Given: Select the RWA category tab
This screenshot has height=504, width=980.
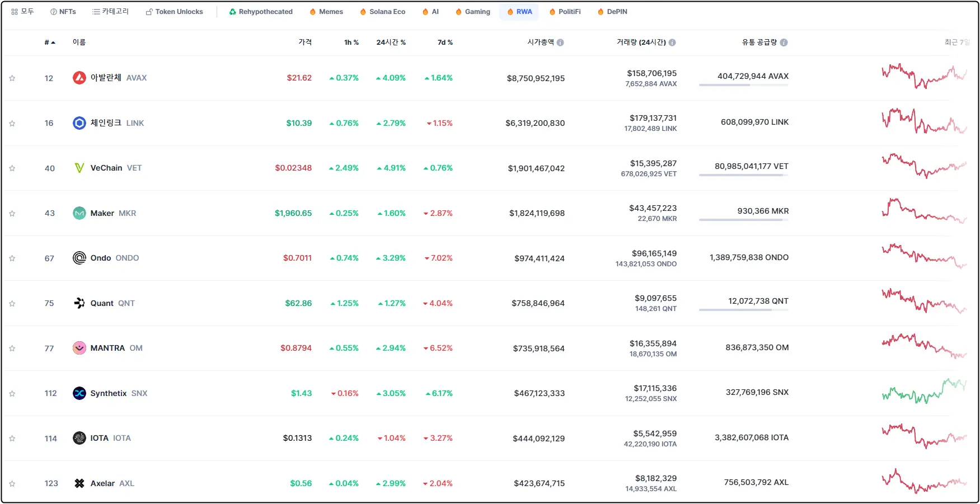Looking at the screenshot, I should [x=519, y=12].
